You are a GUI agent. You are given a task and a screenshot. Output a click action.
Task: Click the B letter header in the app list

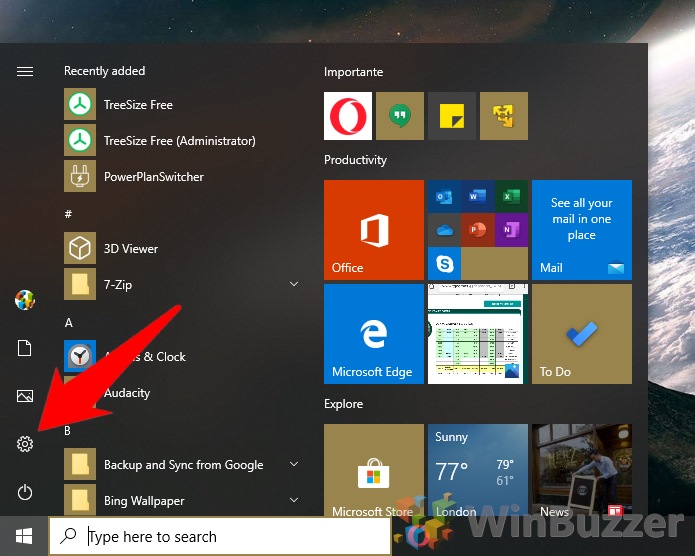[68, 431]
